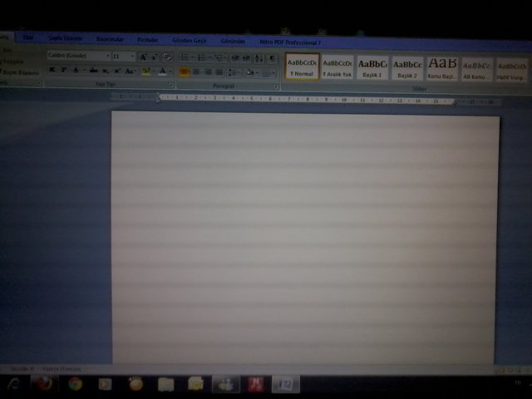Click the line spacing icon
The height and width of the screenshot is (399, 532).
coord(233,72)
